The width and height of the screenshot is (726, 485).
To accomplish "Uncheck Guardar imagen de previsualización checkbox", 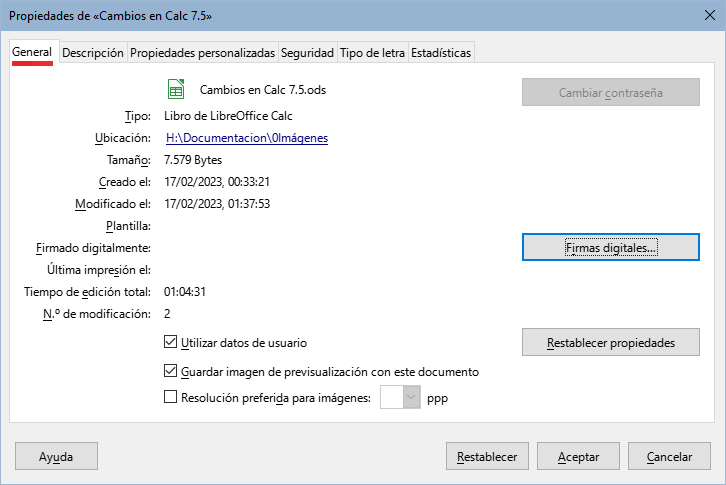I will [170, 371].
